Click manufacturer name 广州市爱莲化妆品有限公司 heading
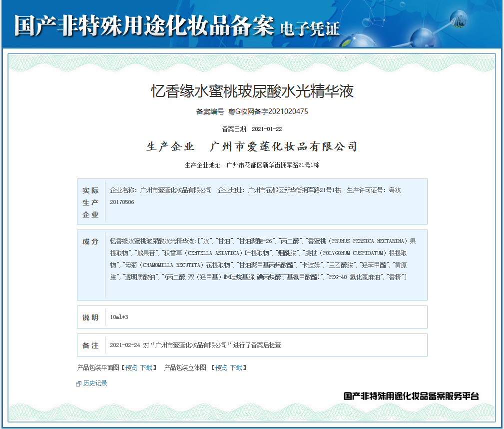This screenshot has height=429, width=504. [x=283, y=147]
